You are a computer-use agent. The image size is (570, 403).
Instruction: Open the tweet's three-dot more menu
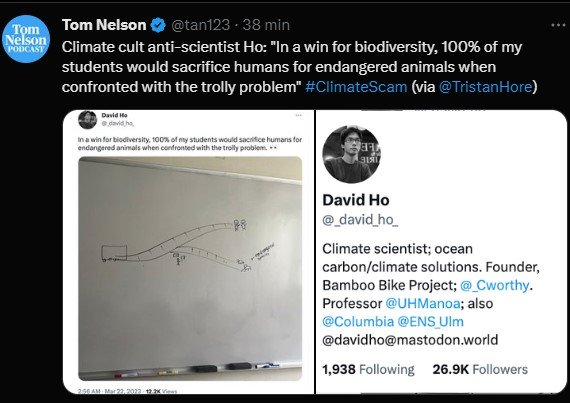(x=558, y=25)
